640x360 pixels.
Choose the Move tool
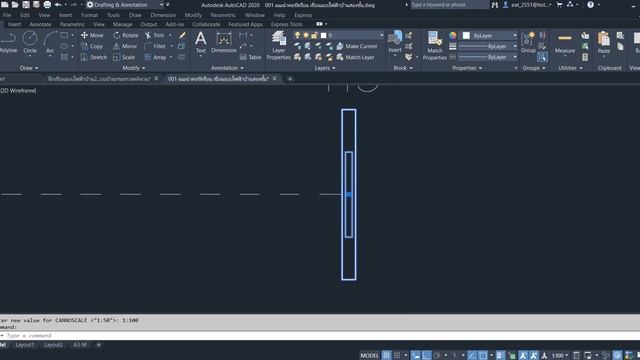92,36
